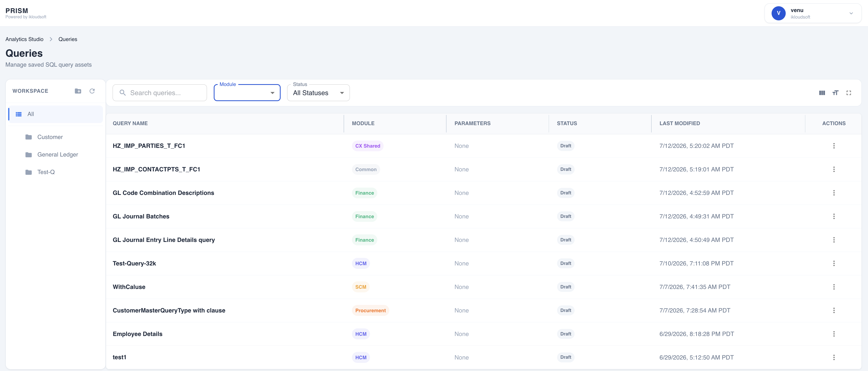The width and height of the screenshot is (868, 371).
Task: Click the Procurement module tag
Action: coord(370,310)
